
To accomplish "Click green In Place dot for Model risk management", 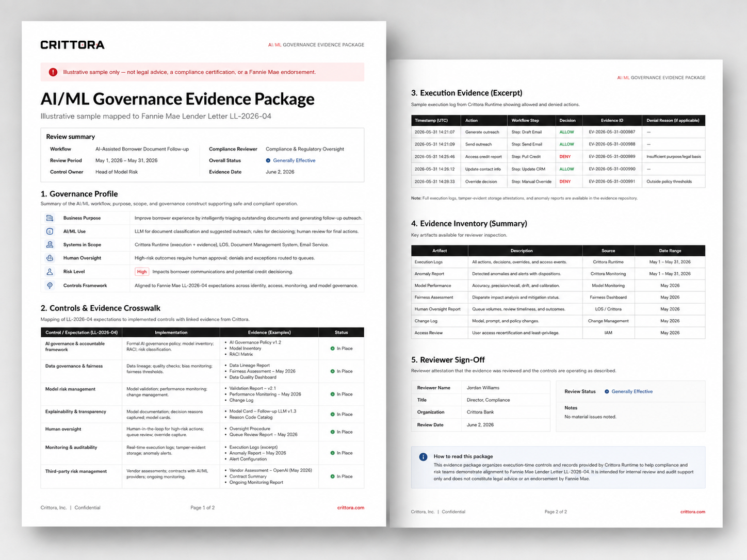I will (333, 394).
